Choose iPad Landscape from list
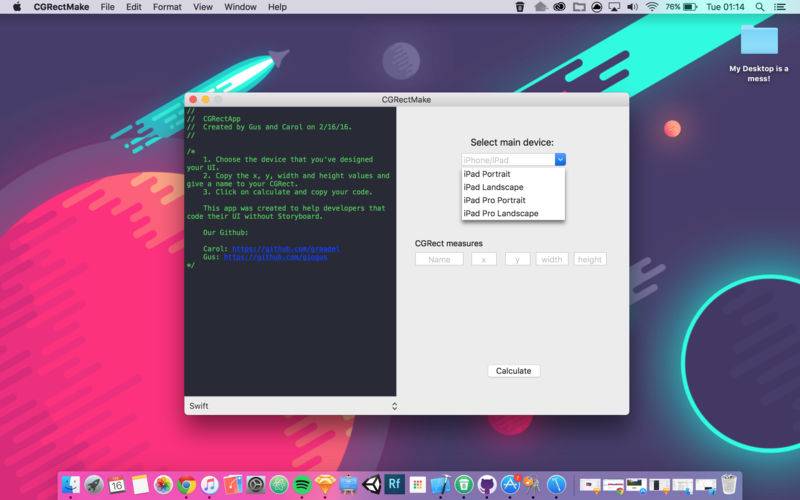This screenshot has width=800, height=500. (513, 187)
